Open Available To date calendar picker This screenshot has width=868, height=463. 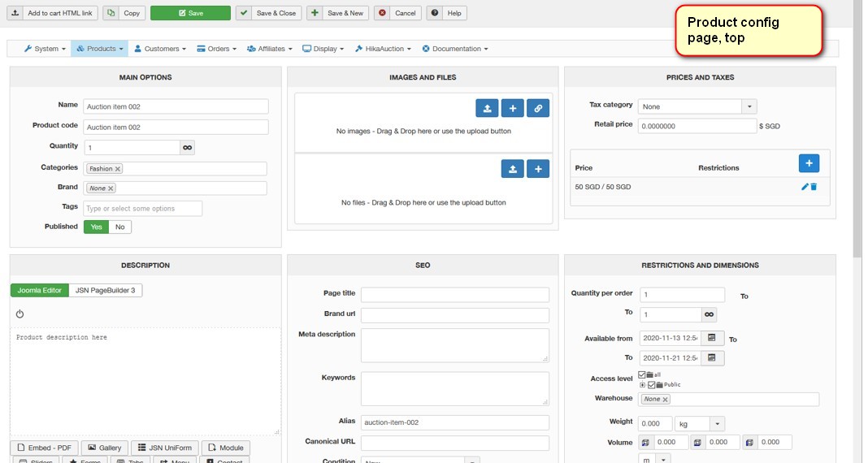coord(712,358)
